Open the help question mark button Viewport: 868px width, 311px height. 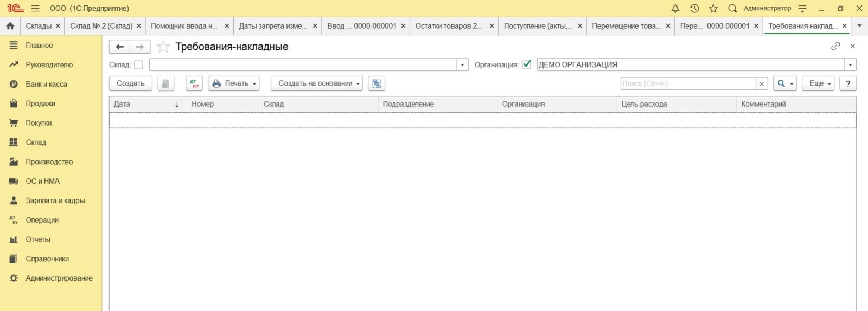[848, 83]
